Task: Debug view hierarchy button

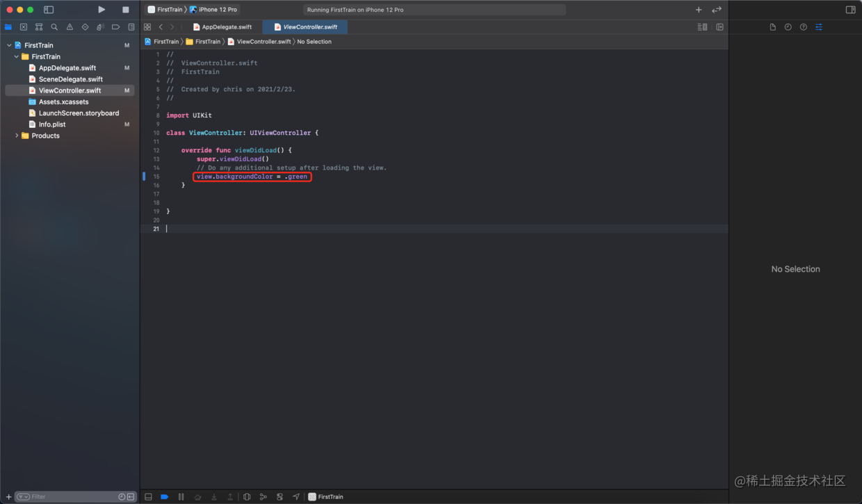Action: [247, 497]
